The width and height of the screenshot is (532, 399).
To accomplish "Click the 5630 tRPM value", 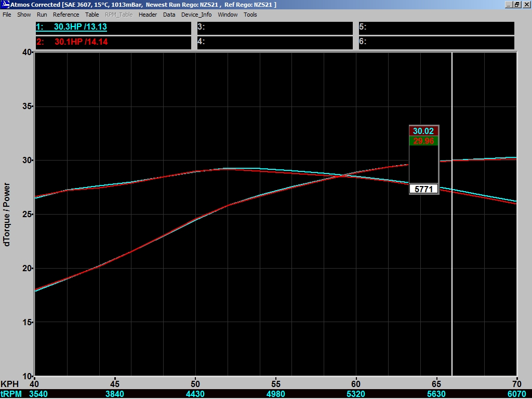I will click(436, 394).
